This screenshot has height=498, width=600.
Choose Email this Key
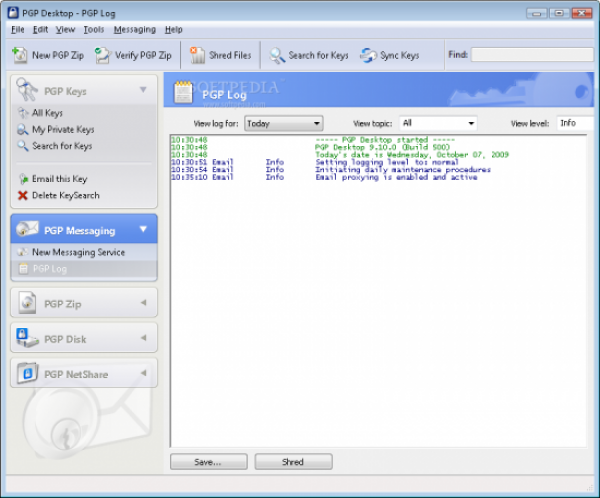60,179
